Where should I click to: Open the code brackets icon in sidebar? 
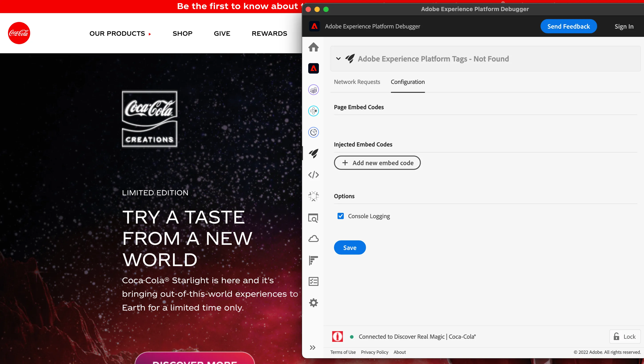point(313,175)
